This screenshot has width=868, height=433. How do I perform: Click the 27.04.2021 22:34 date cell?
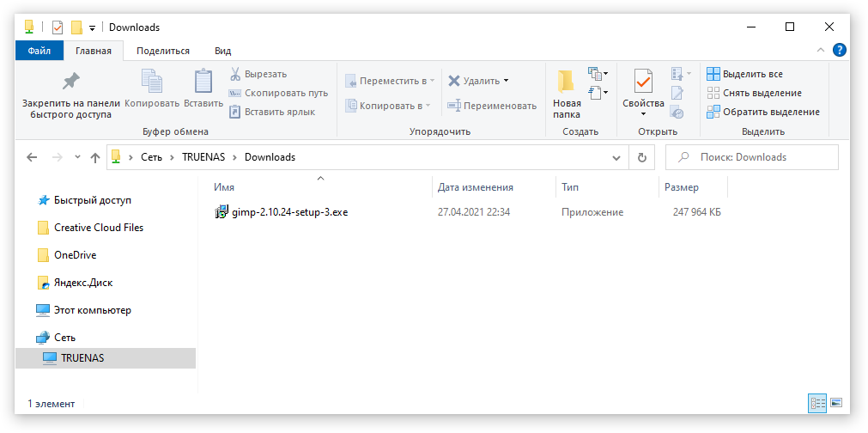tap(473, 212)
